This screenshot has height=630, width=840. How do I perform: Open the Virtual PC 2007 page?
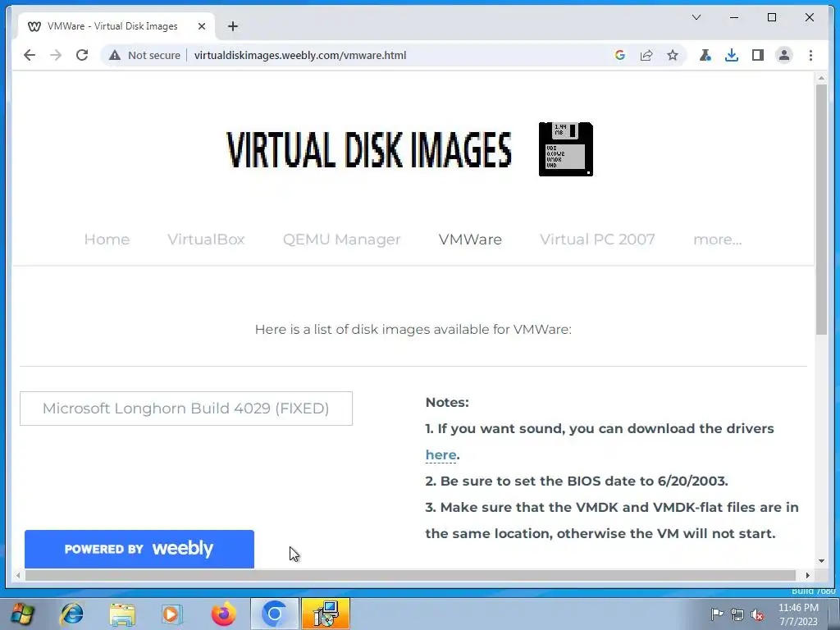[597, 240]
